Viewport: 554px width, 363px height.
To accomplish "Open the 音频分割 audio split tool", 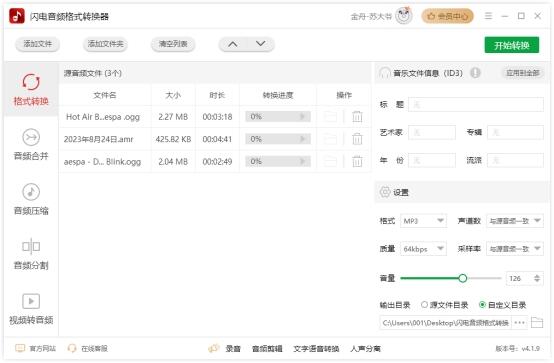I will pos(31,254).
